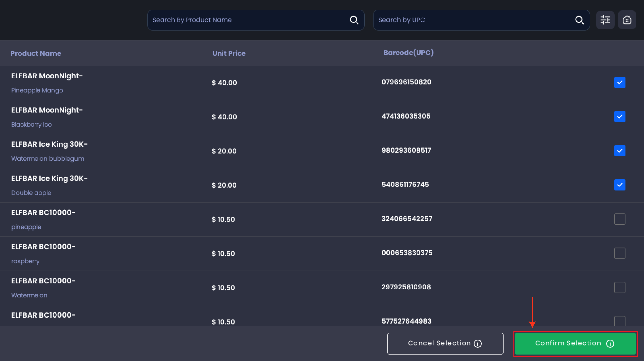Uncheck the Watermelon bubblegum Ice King checkbox

pos(620,151)
